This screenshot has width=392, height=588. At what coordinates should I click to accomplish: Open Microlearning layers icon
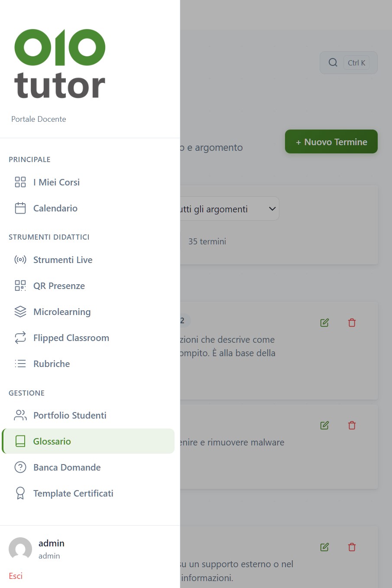pos(20,312)
